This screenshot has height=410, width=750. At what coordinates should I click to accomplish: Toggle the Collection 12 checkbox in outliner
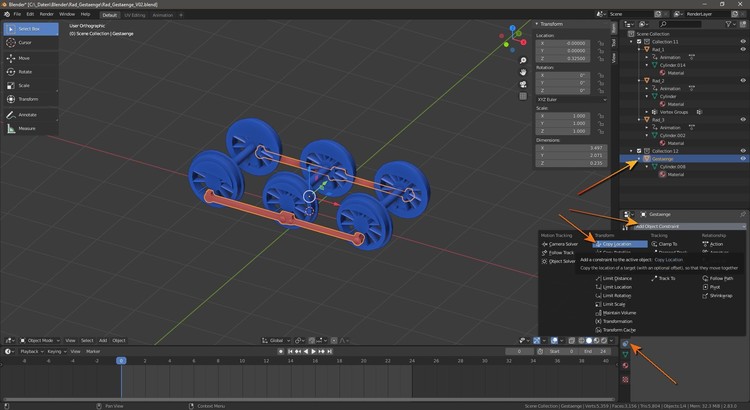[640, 151]
